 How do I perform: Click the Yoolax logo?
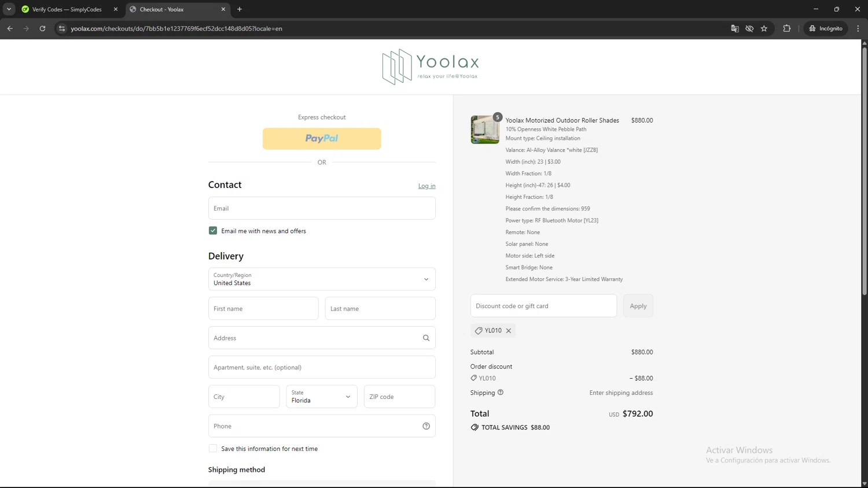(431, 67)
